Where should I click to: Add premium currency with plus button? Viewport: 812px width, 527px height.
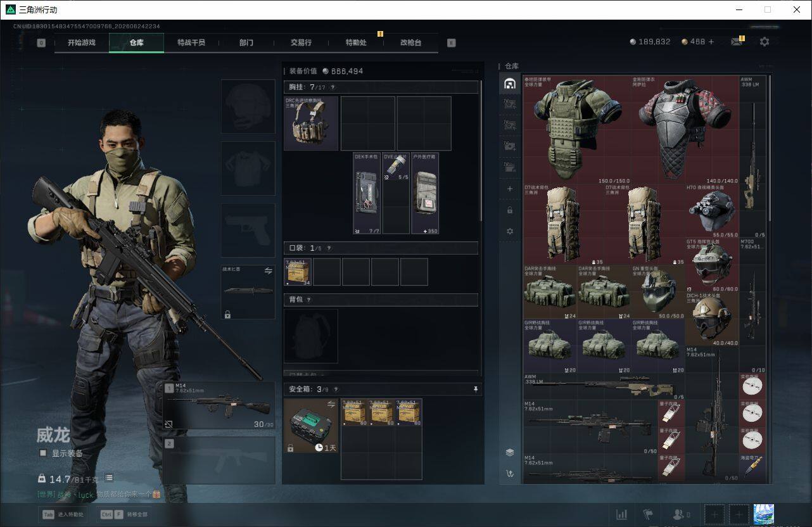click(711, 42)
